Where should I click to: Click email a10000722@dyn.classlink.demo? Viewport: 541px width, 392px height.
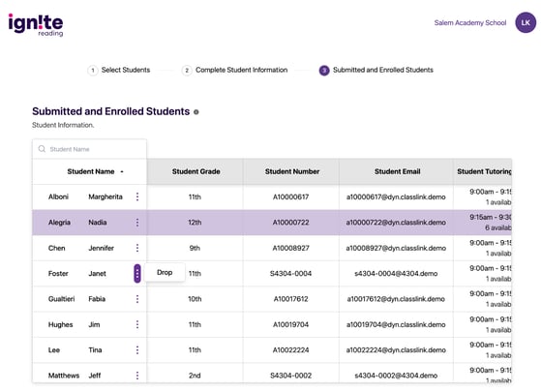pos(396,223)
